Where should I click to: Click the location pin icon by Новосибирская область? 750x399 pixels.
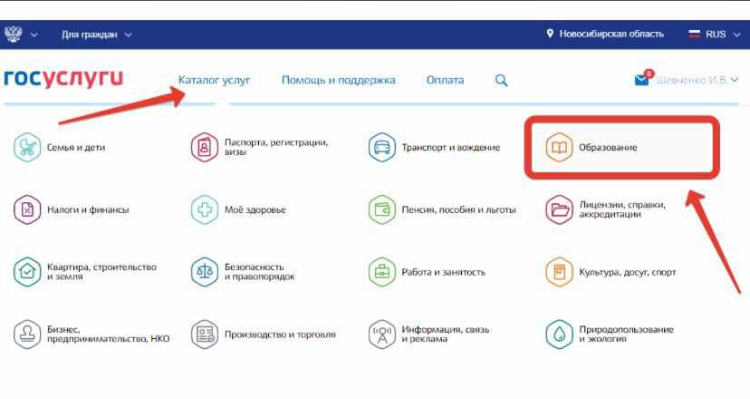550,33
